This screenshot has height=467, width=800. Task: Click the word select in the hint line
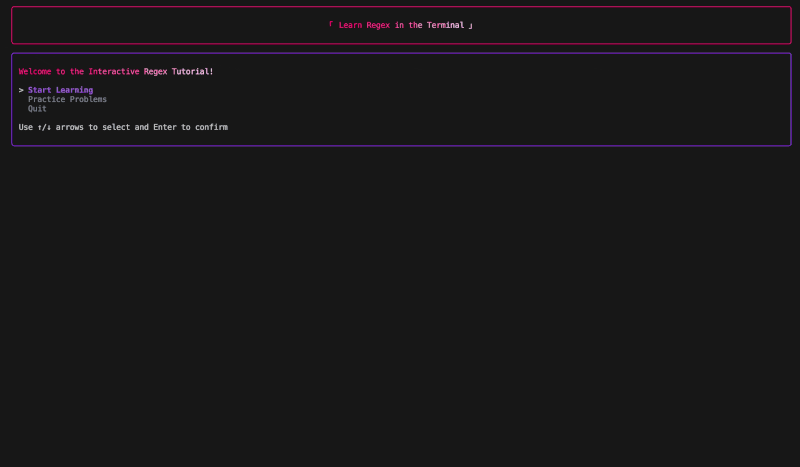click(x=116, y=127)
